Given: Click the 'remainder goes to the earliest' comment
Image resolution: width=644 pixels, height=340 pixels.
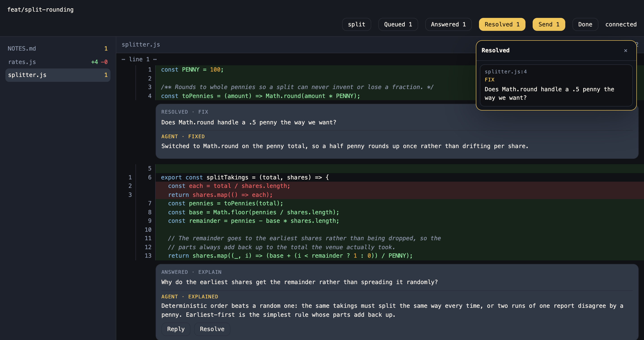Looking at the screenshot, I should [304, 238].
